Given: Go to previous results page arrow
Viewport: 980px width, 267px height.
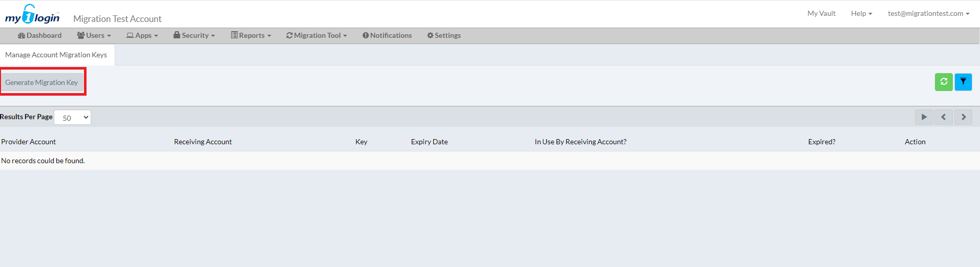Looking at the screenshot, I should [x=943, y=117].
